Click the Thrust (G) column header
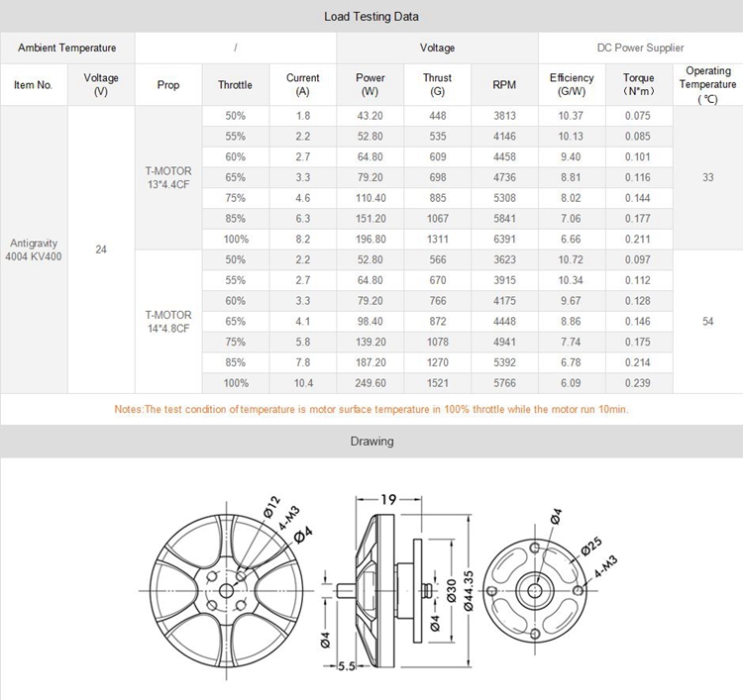Viewport: 743px width, 700px height. point(437,85)
